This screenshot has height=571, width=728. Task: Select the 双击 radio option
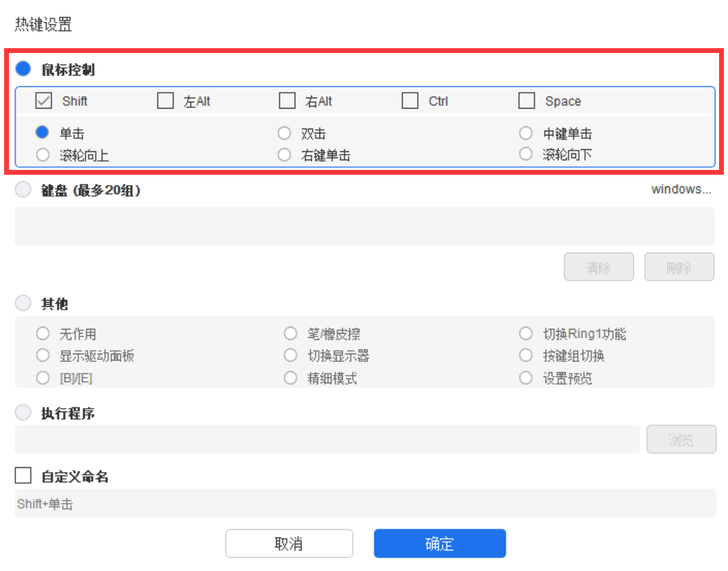[285, 133]
